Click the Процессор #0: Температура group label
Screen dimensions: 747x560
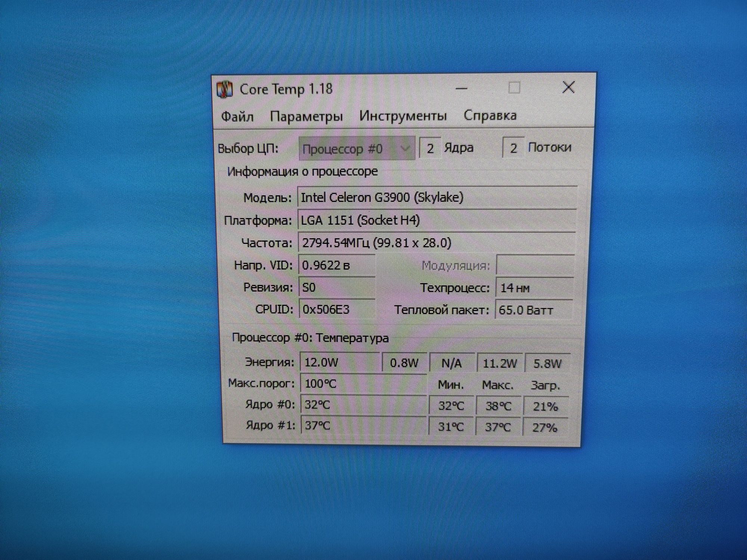coord(310,338)
